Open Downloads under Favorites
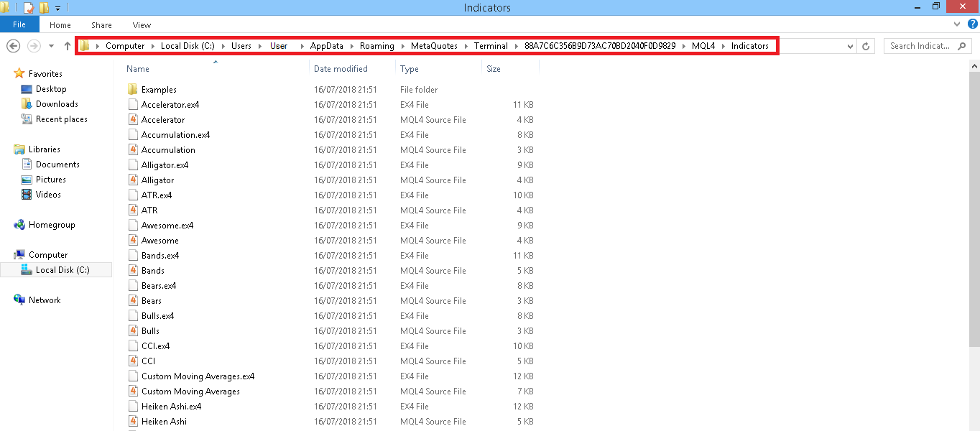The width and height of the screenshot is (980, 431). tap(57, 103)
